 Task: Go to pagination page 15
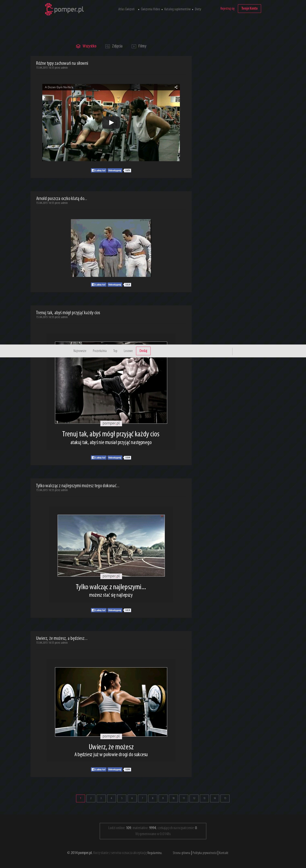click(x=225, y=798)
